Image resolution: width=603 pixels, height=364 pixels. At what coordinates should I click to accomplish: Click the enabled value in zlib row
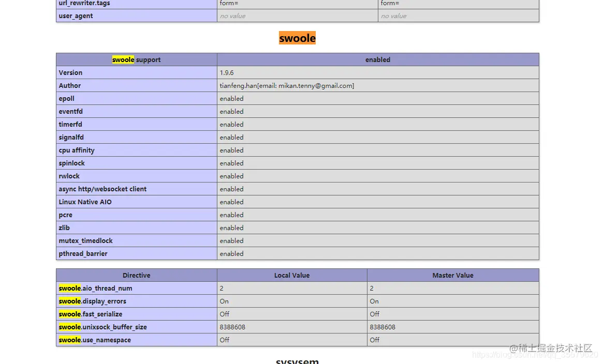point(231,228)
